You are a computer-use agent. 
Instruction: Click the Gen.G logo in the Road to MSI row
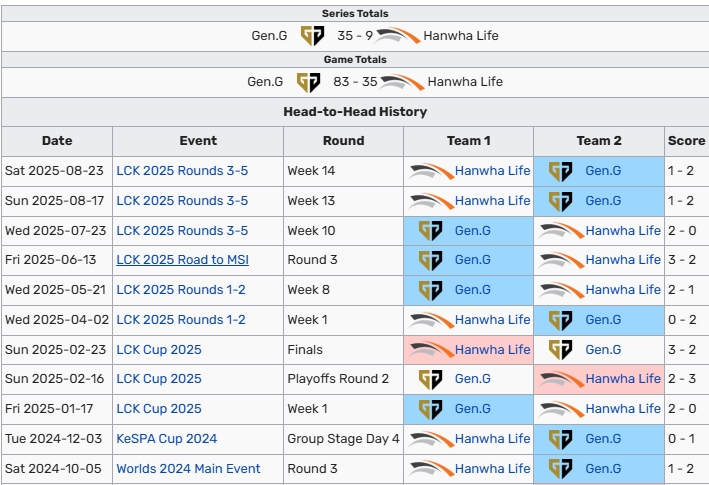[430, 260]
